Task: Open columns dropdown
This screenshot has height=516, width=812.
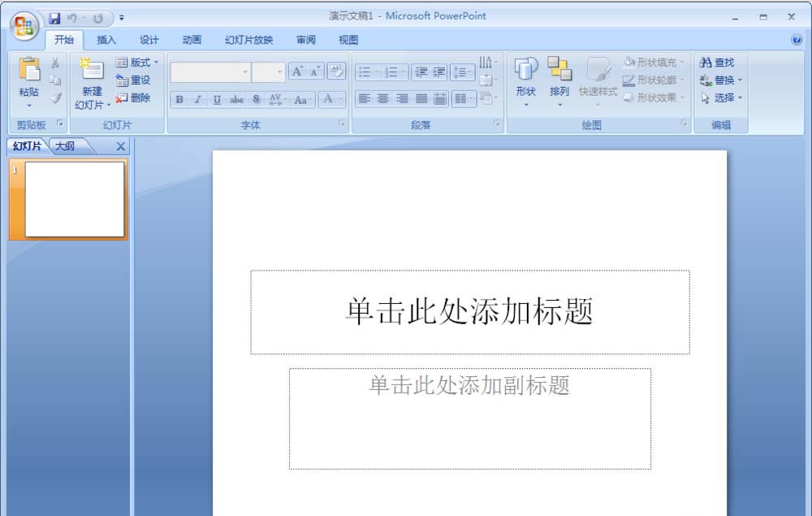Action: [x=464, y=98]
